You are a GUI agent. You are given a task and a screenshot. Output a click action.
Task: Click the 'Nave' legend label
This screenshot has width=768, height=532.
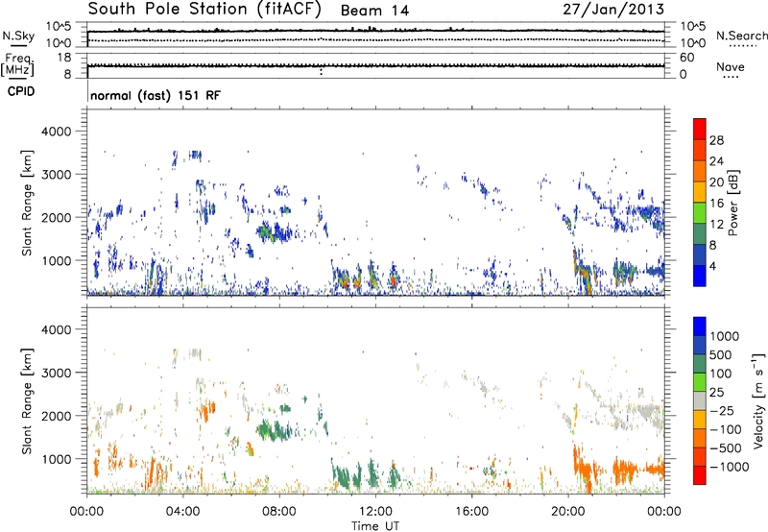731,67
